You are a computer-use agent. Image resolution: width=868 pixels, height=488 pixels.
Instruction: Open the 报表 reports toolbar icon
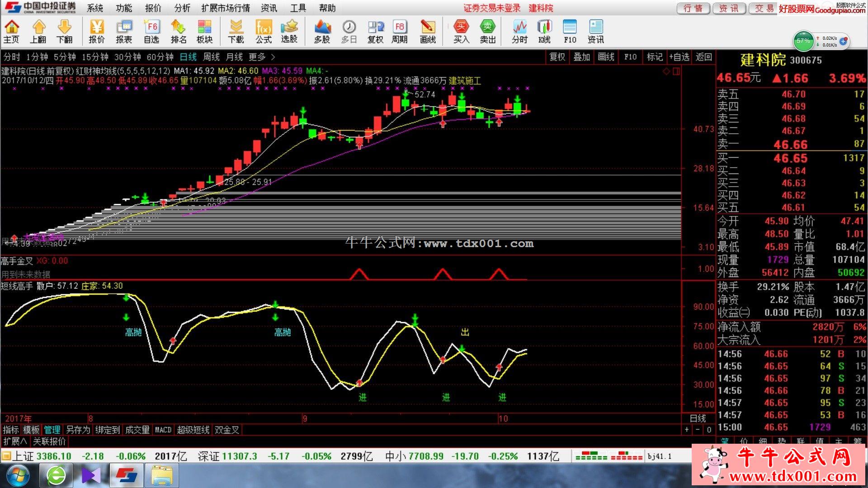124,32
